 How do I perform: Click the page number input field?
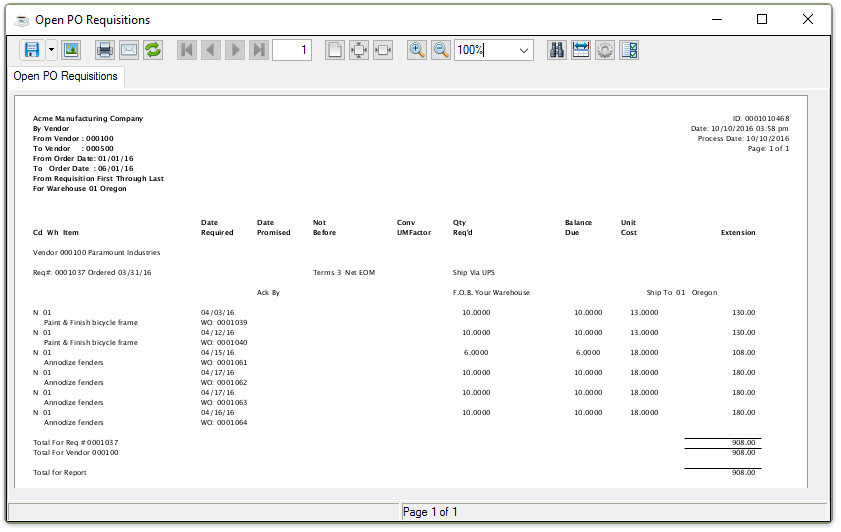click(x=291, y=50)
